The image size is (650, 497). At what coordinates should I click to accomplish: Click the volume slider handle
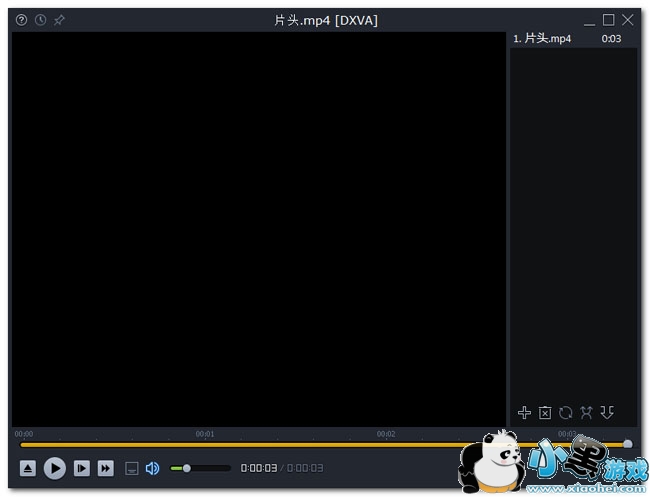tap(187, 468)
